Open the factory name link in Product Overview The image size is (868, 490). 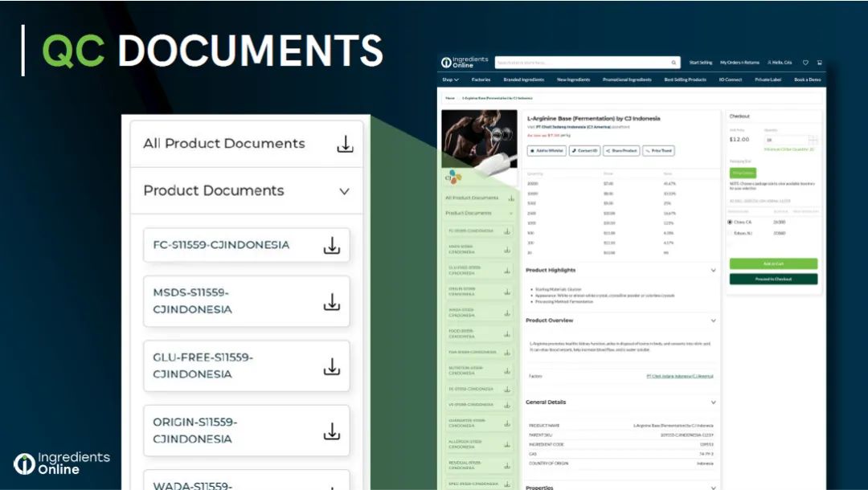click(x=680, y=376)
